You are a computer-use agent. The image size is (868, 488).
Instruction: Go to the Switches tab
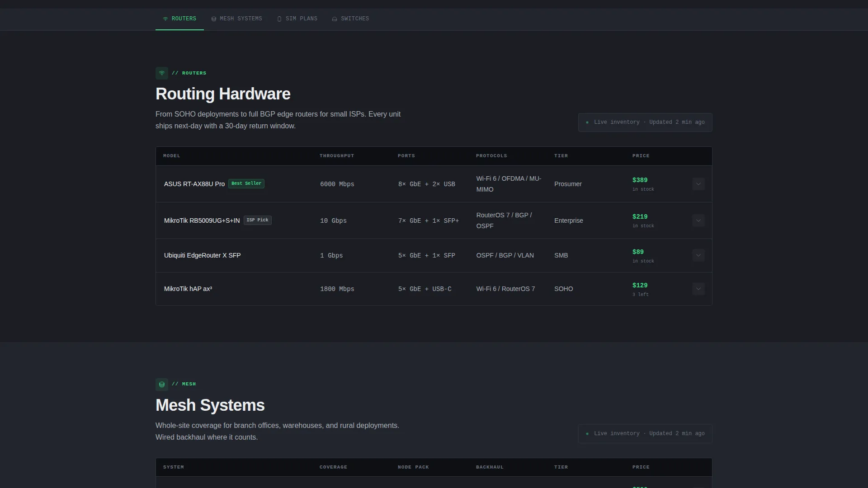point(350,19)
